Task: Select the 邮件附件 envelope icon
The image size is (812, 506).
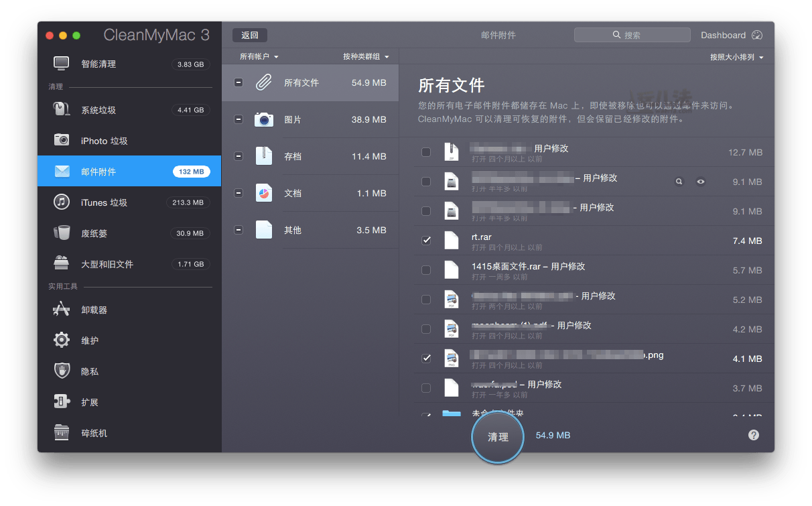Action: point(62,171)
